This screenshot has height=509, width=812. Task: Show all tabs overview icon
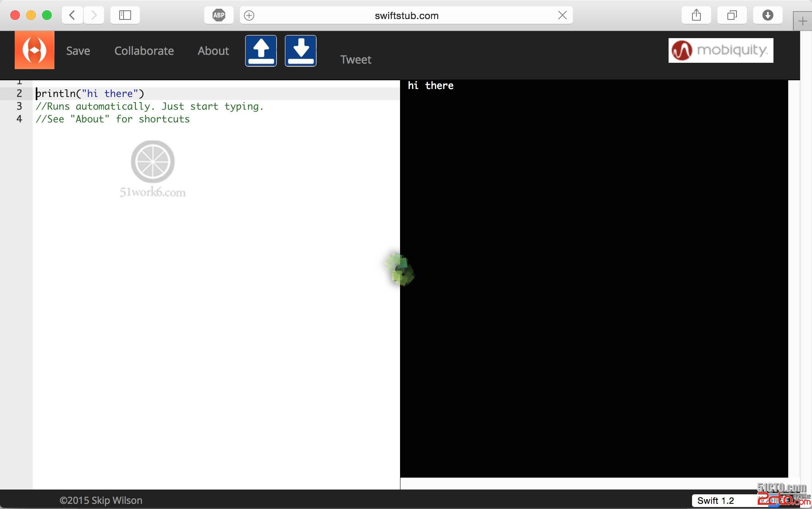732,15
